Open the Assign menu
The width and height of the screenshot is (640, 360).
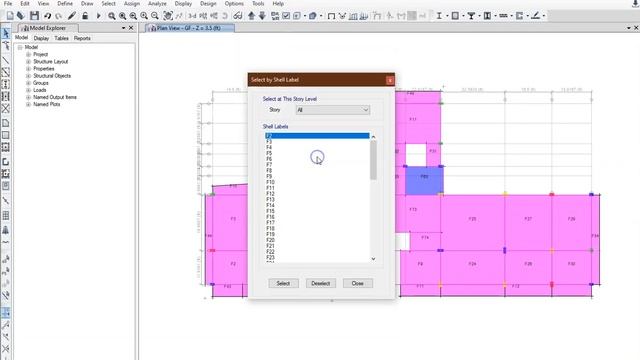(132, 4)
